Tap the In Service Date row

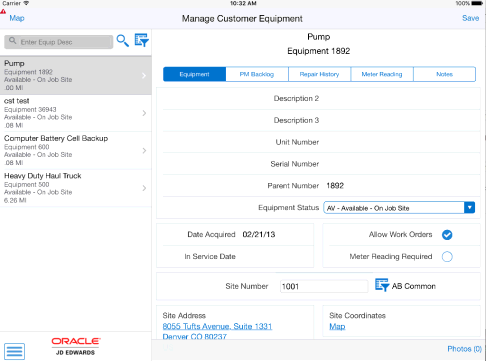point(235,256)
